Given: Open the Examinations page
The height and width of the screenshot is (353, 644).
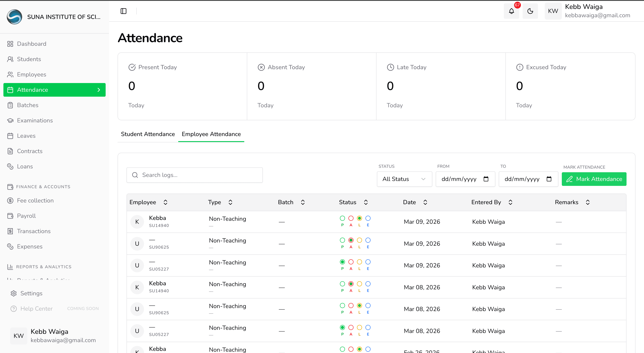Looking at the screenshot, I should [35, 121].
